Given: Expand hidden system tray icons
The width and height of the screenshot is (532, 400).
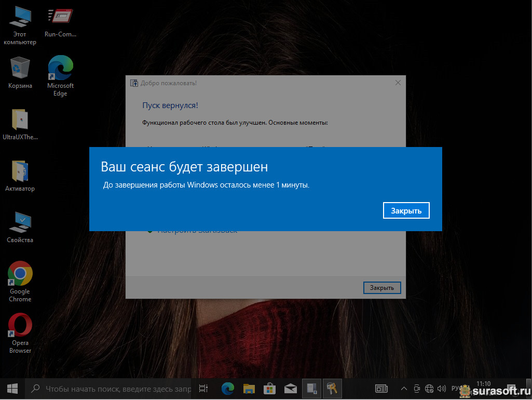Looking at the screenshot, I should 404,388.
